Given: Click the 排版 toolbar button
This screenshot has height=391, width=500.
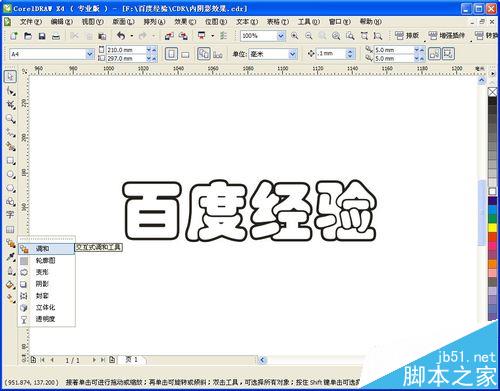Looking at the screenshot, I should tap(407, 35).
